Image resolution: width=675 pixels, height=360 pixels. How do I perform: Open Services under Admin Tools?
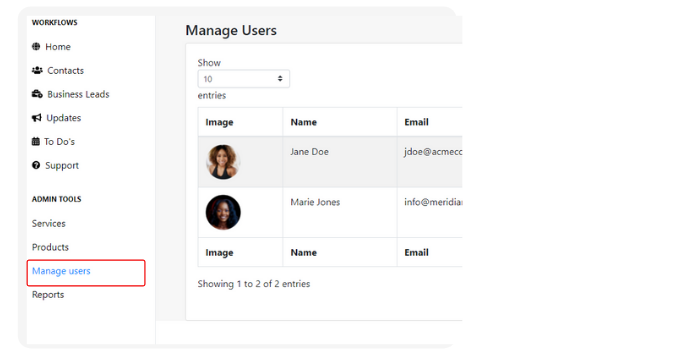pos(49,223)
